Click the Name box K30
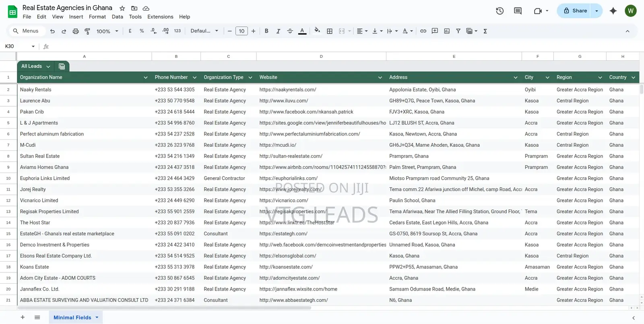Viewport: 644px width, 324px height. point(20,46)
